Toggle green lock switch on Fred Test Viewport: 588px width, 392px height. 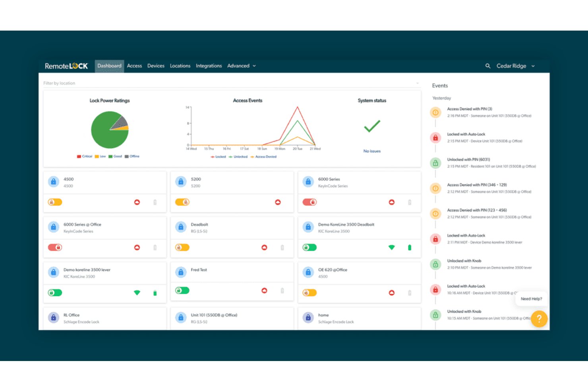click(x=182, y=290)
